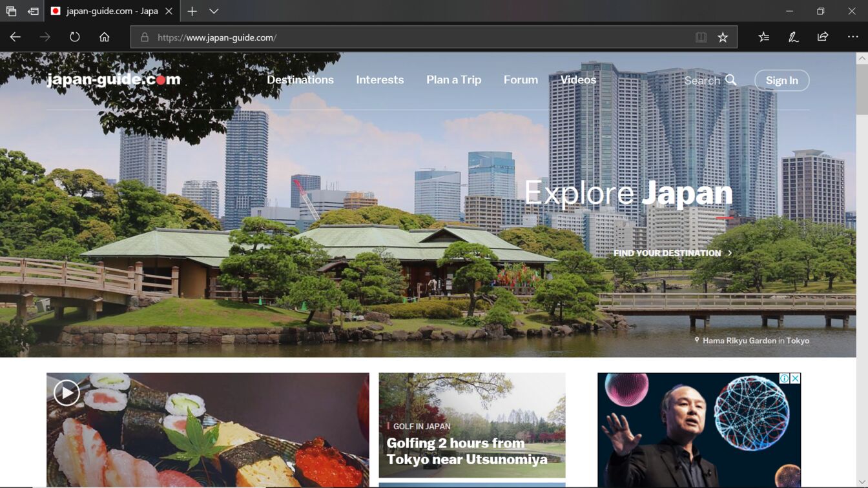The image size is (868, 488).
Task: Click the Sign In button
Action: (781, 80)
